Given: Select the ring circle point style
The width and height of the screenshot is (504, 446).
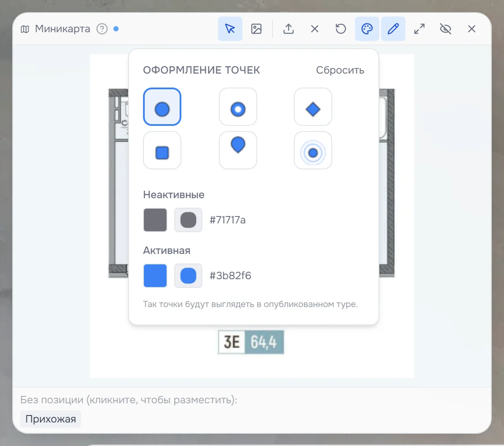Looking at the screenshot, I should click(x=238, y=107).
